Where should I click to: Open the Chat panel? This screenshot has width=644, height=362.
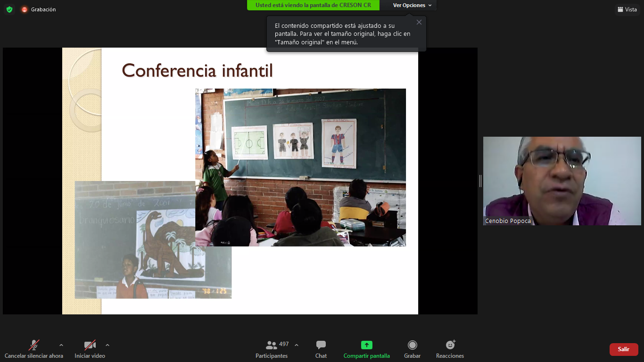[x=321, y=349]
